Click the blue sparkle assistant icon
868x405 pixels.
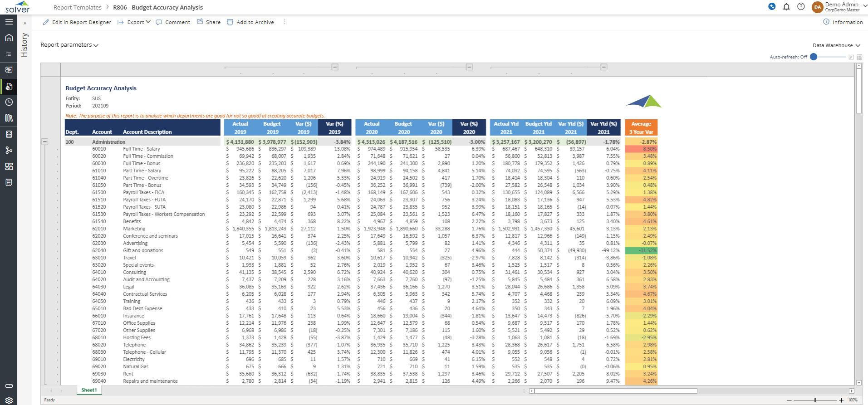pos(772,7)
